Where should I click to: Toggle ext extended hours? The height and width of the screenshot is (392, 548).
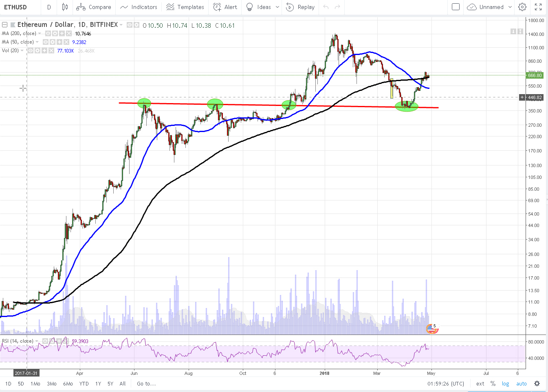coord(480,383)
